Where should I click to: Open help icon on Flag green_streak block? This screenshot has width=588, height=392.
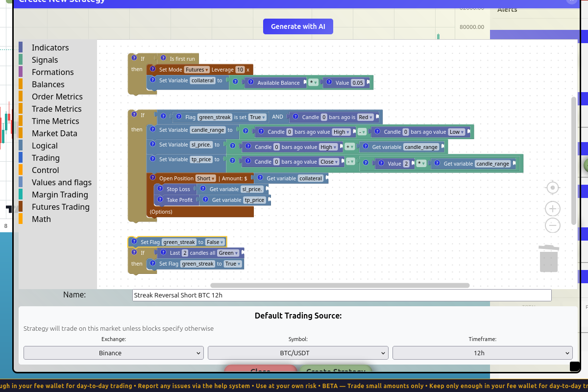pos(179,117)
